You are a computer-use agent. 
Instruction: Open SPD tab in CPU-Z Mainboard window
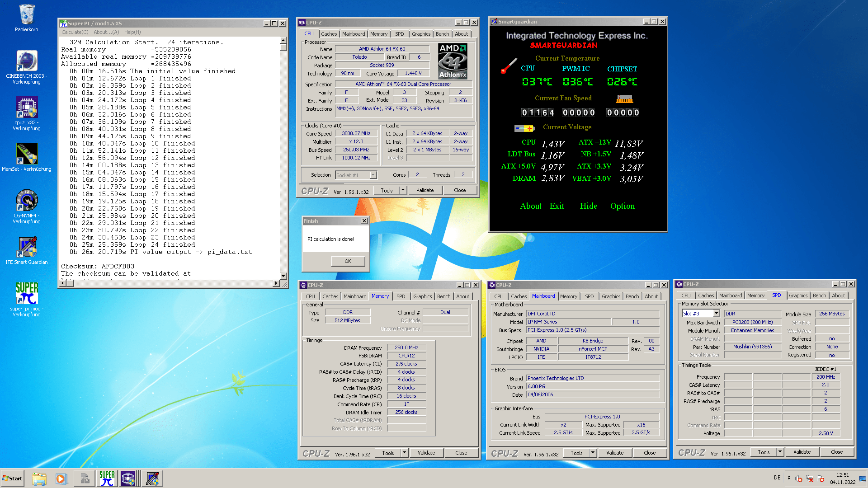(x=589, y=296)
